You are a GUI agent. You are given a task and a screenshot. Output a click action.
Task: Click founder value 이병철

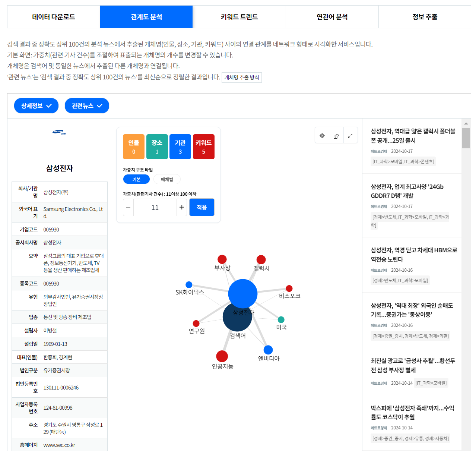tap(50, 331)
